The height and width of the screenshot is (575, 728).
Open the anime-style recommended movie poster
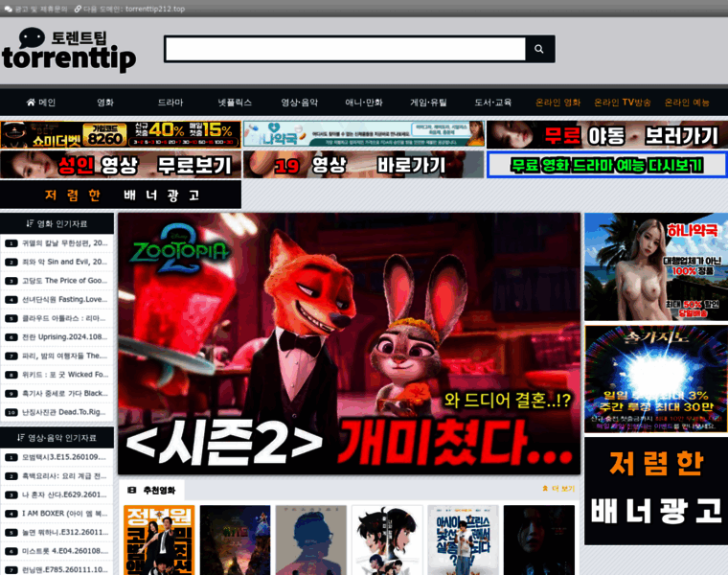387,540
